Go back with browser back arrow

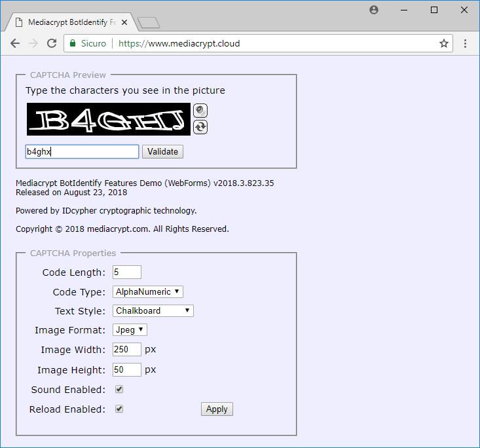click(x=15, y=43)
